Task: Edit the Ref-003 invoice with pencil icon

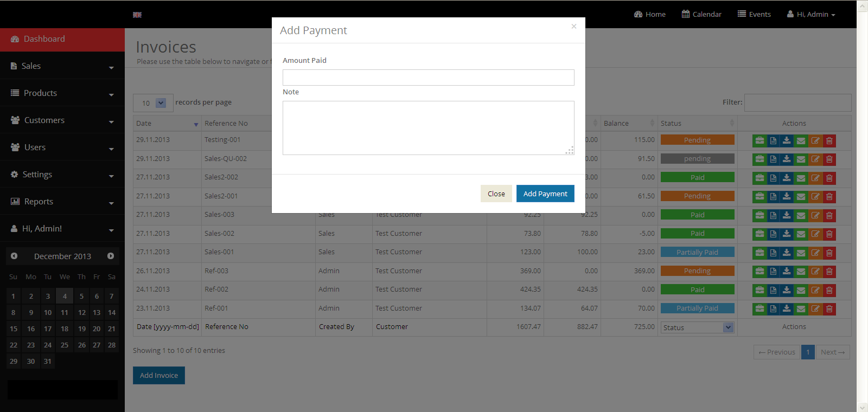Action: point(815,272)
